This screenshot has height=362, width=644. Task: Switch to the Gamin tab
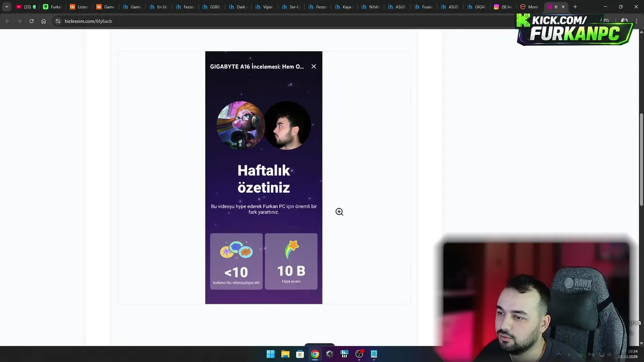click(132, 7)
